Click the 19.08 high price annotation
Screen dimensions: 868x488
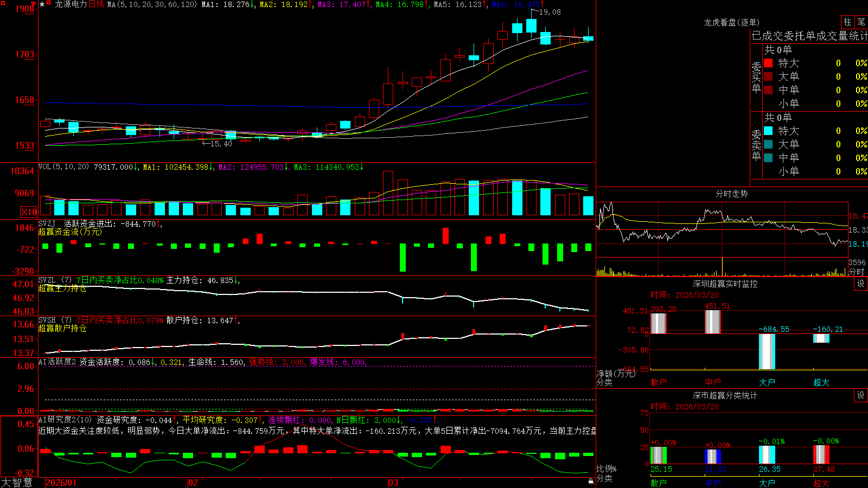point(550,12)
